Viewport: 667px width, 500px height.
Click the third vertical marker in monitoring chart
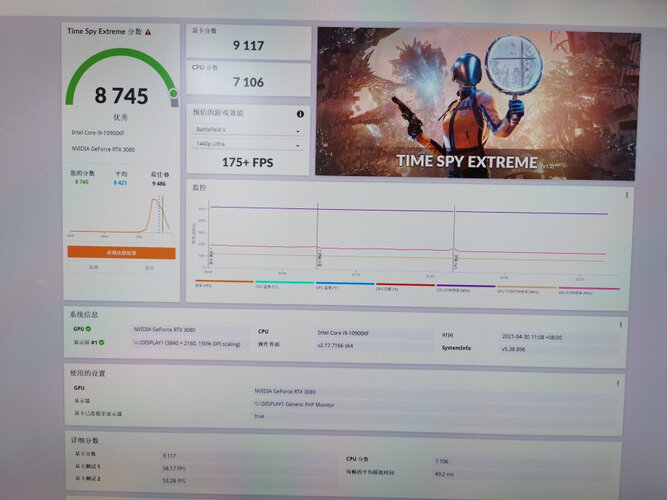454,238
